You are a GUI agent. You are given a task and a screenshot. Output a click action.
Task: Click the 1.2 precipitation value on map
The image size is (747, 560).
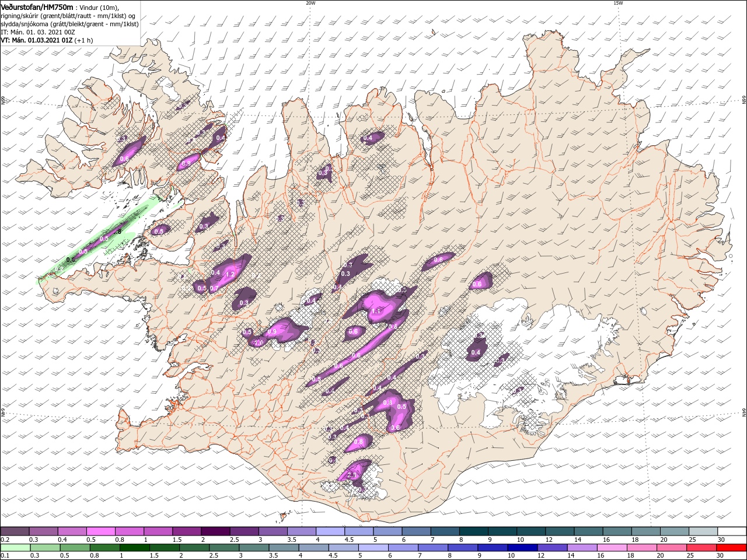click(x=229, y=274)
